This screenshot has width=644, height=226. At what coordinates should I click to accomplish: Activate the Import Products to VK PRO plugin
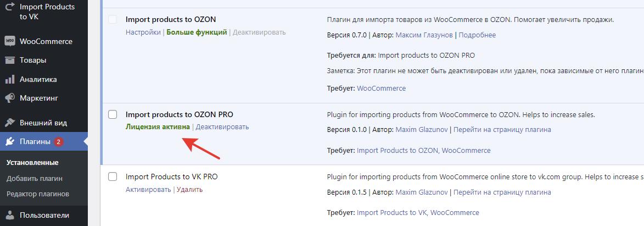148,190
